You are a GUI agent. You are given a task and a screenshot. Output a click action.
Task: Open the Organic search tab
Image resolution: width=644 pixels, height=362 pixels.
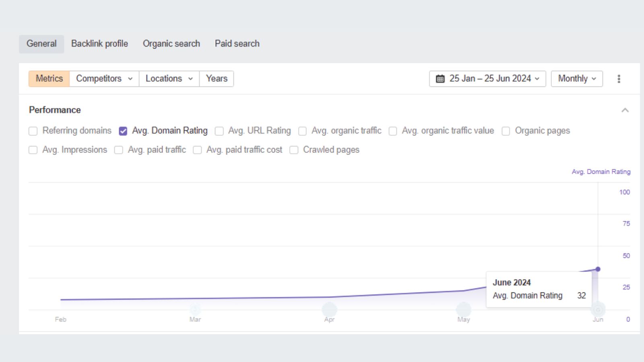tap(171, 44)
